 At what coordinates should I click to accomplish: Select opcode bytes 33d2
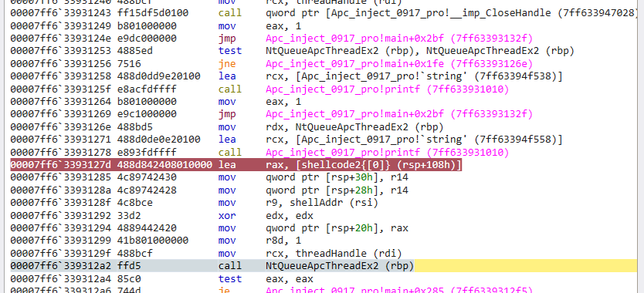coord(129,216)
